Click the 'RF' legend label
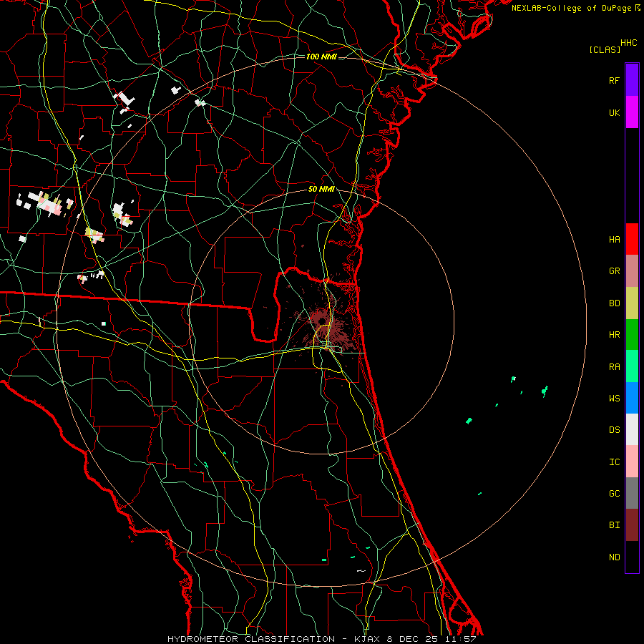644x644 pixels. coord(614,81)
